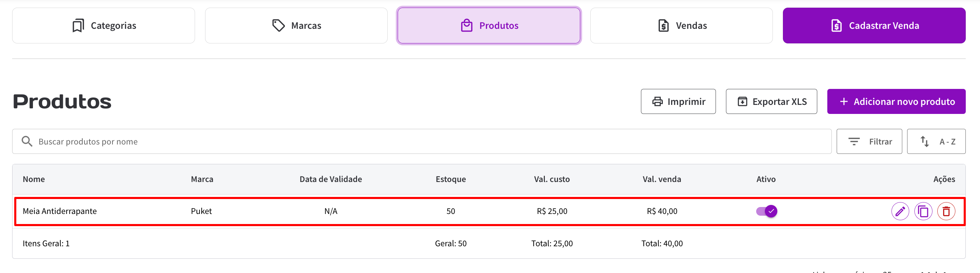Click the Nome column header

(x=34, y=179)
